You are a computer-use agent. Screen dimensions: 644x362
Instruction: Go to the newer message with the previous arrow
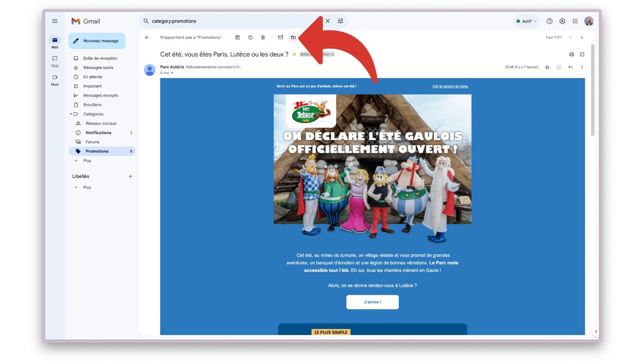(x=570, y=37)
